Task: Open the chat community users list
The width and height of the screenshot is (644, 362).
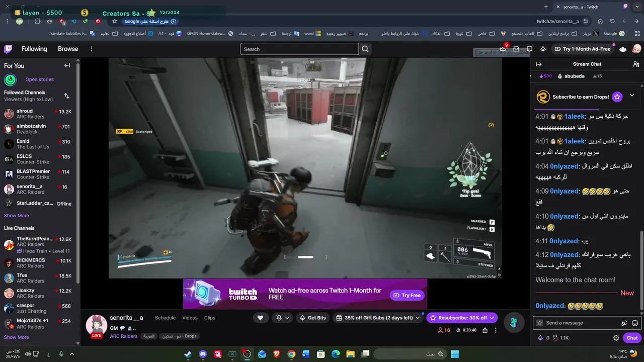Action: (x=636, y=64)
